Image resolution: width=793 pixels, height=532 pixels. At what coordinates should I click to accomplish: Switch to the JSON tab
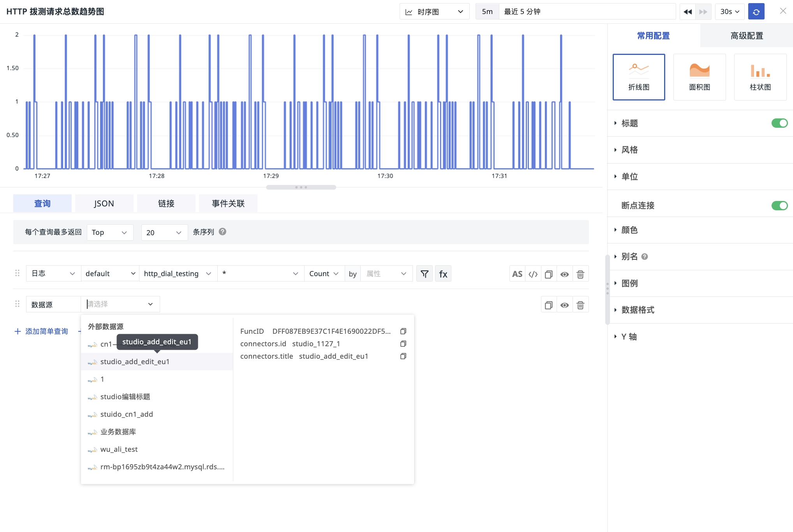(104, 203)
